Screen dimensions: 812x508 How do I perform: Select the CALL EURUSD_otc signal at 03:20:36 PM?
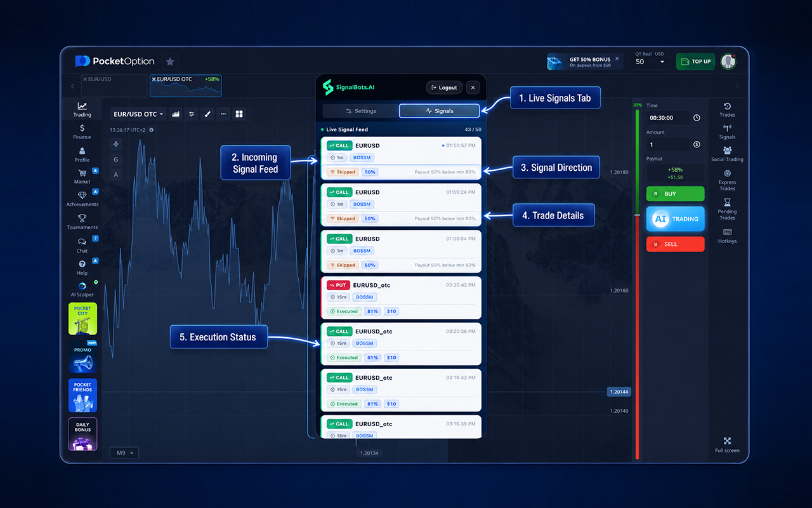[401, 344]
